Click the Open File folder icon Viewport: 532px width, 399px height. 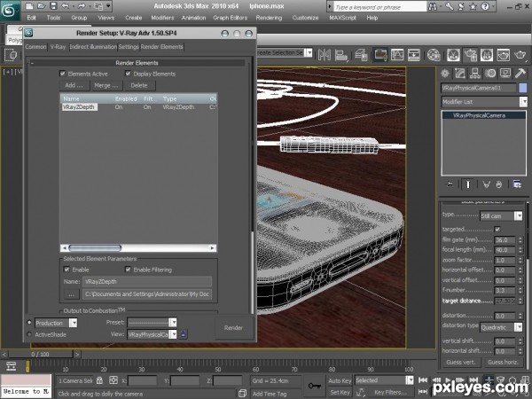(x=41, y=6)
